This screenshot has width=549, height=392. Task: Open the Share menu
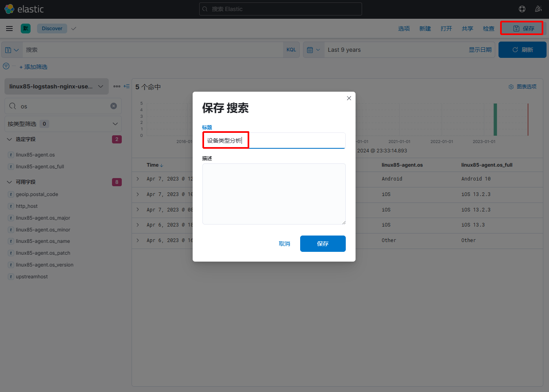pos(467,29)
